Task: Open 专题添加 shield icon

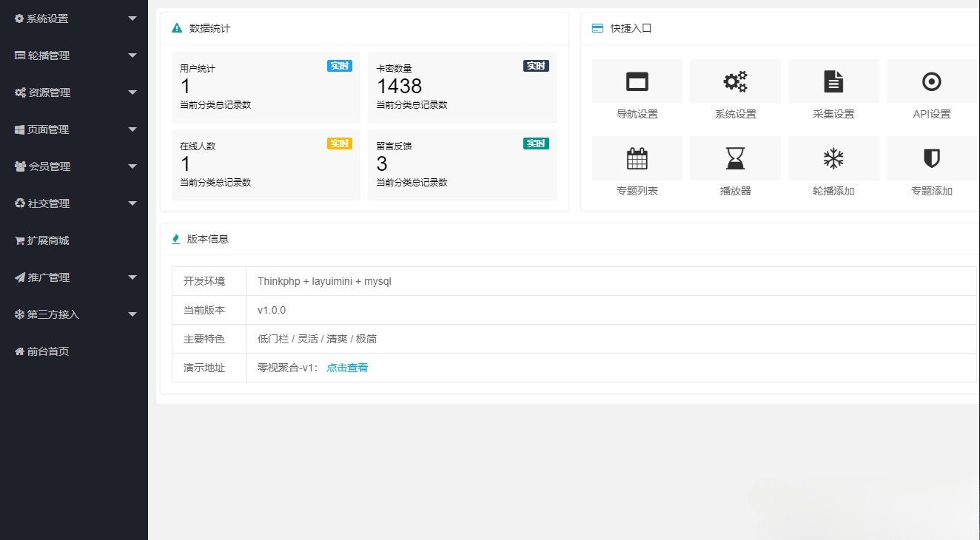Action: [930, 158]
